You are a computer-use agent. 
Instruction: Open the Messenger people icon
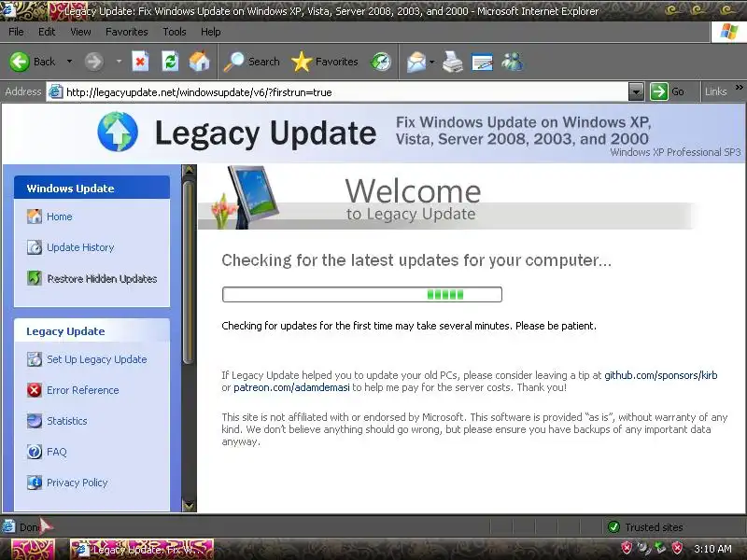(513, 62)
